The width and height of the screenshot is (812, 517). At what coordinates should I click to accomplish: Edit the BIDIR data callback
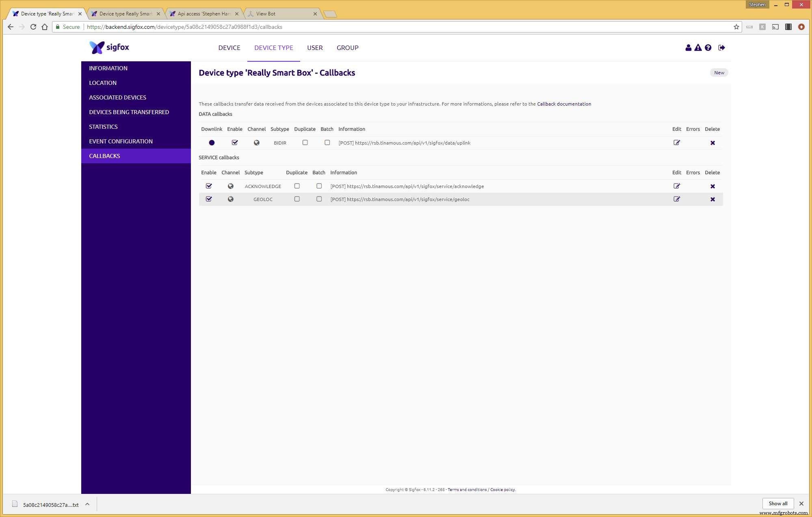[x=676, y=143]
